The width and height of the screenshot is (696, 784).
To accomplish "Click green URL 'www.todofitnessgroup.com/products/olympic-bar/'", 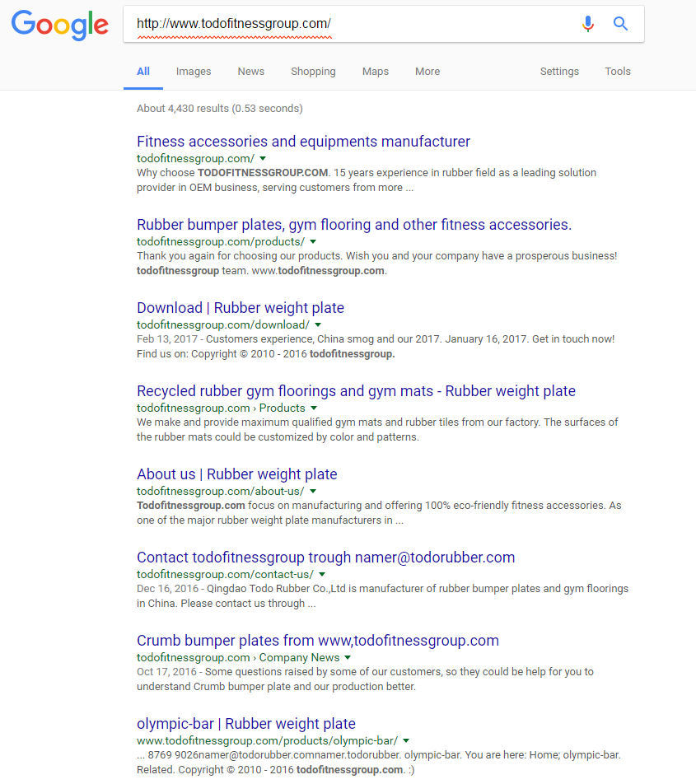I will coord(268,740).
